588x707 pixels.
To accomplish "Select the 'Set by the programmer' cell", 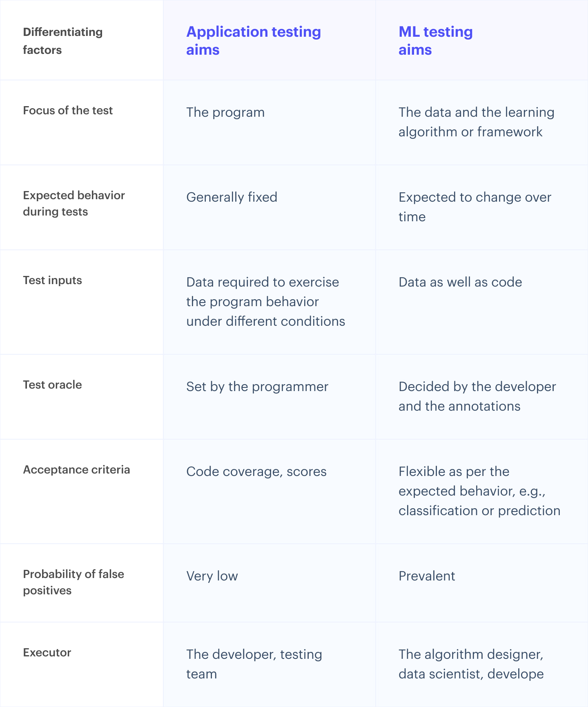I will [257, 387].
